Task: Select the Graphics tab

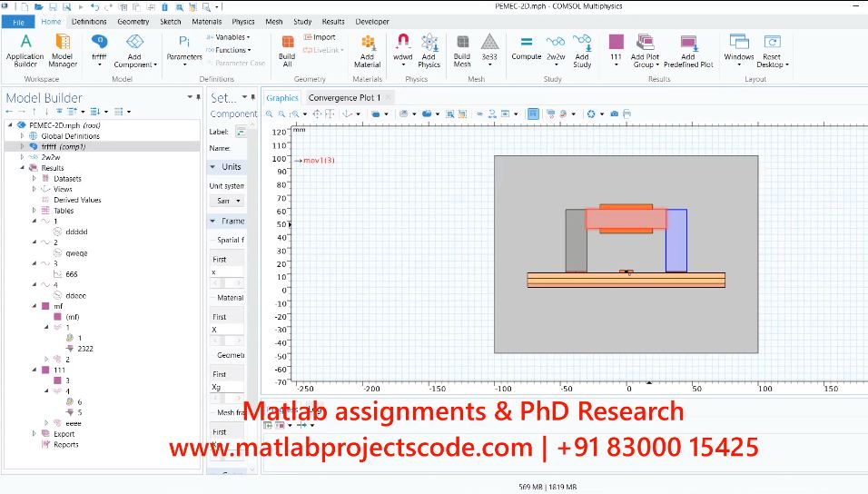Action: (x=282, y=98)
